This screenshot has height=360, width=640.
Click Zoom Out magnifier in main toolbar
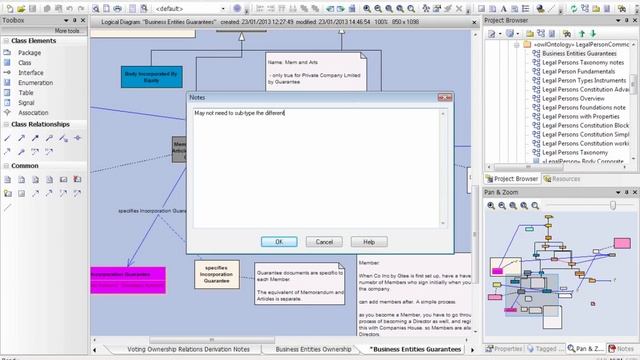(378, 9)
